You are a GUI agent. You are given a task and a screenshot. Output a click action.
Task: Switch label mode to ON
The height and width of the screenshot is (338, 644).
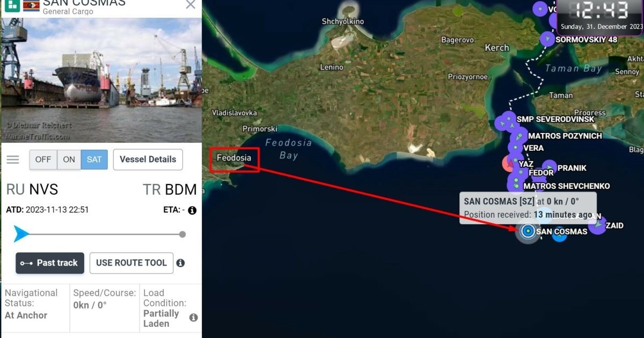pyautogui.click(x=69, y=159)
